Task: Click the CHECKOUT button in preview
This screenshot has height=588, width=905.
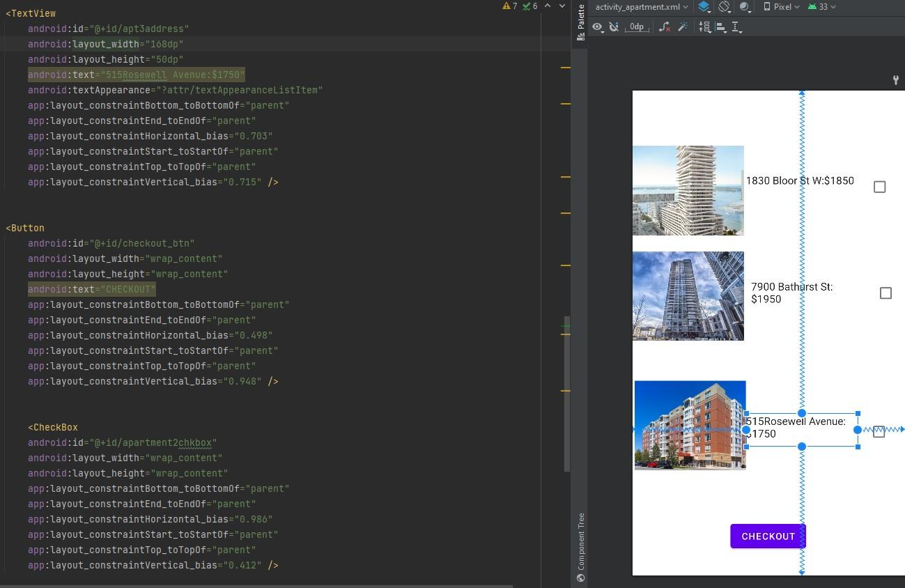Action: 768,536
